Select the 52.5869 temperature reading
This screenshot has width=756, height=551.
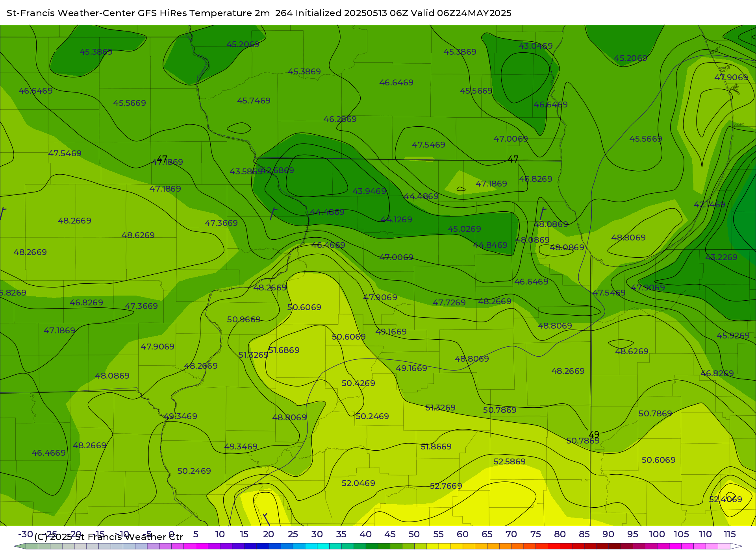pyautogui.click(x=510, y=462)
